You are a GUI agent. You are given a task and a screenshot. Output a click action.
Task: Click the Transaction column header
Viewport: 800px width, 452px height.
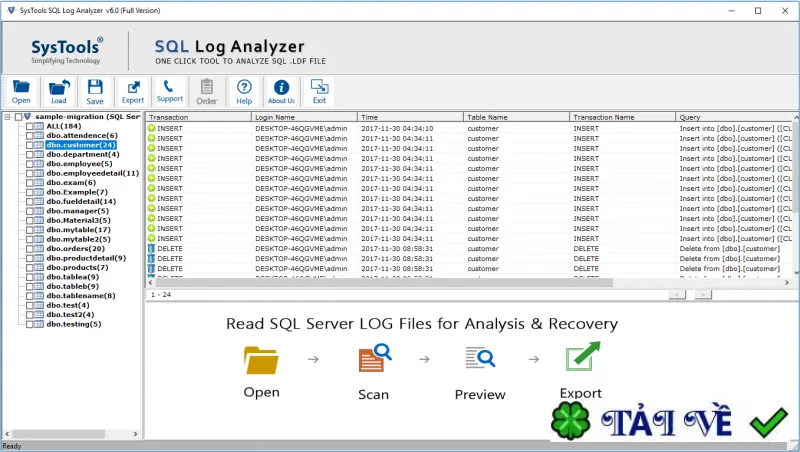tap(196, 117)
